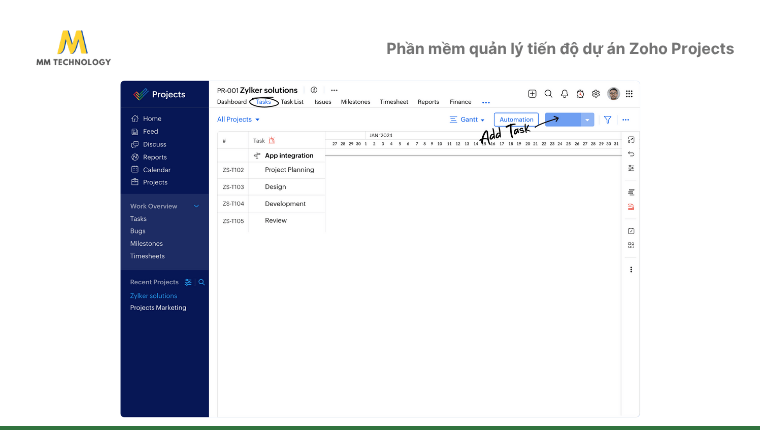Screen dimensions: 760x430
Task: Click the stacked-lines icon in Gantt sidebar
Action: [631, 192]
